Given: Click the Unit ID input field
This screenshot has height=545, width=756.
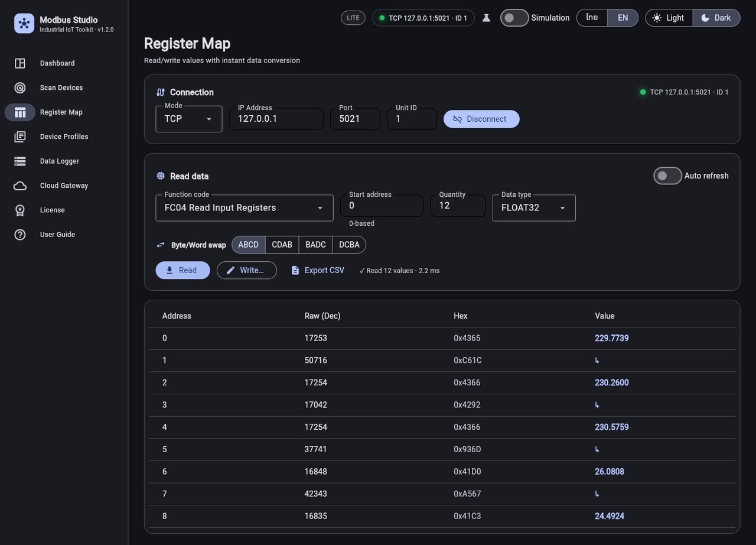Looking at the screenshot, I should coord(412,119).
